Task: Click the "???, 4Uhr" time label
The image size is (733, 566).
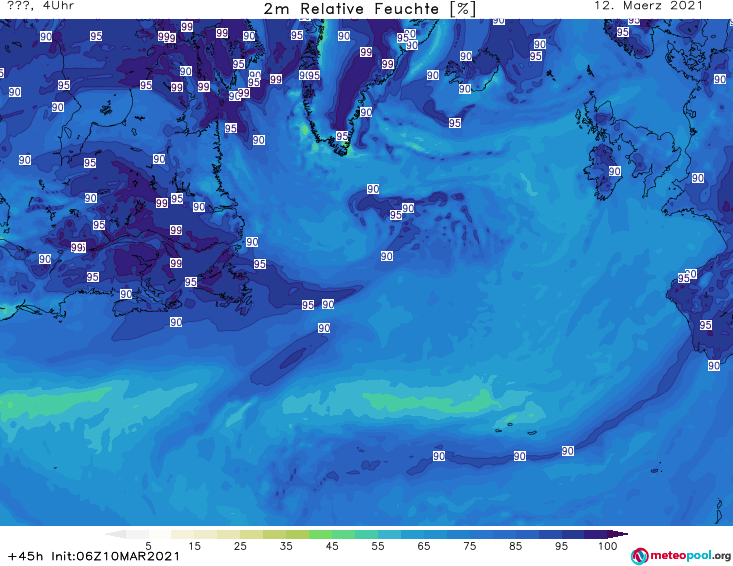Action: (41, 6)
